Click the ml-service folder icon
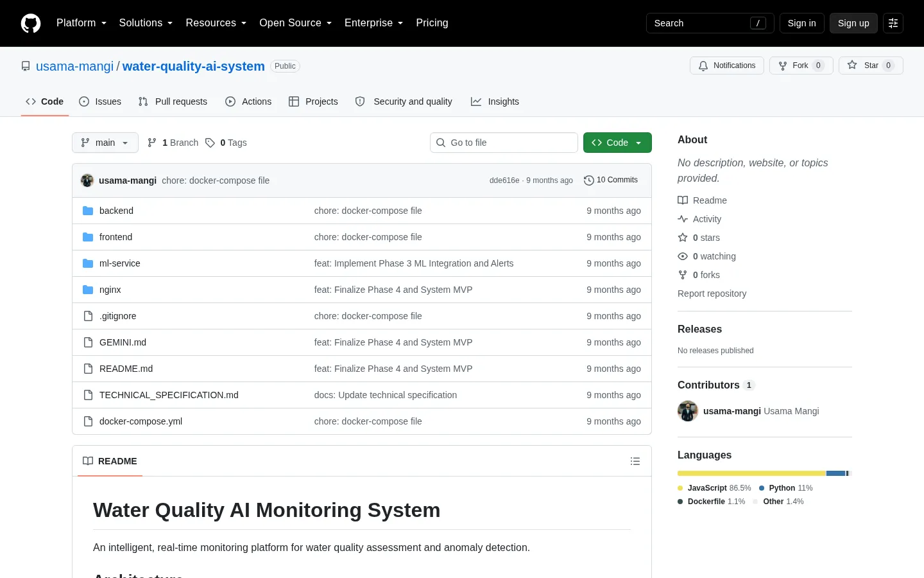 tap(88, 263)
